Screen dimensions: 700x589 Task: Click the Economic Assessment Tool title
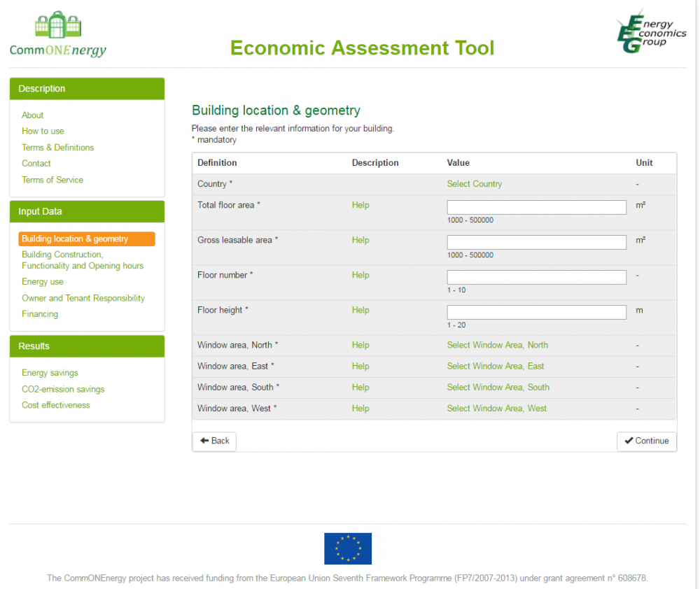[362, 48]
